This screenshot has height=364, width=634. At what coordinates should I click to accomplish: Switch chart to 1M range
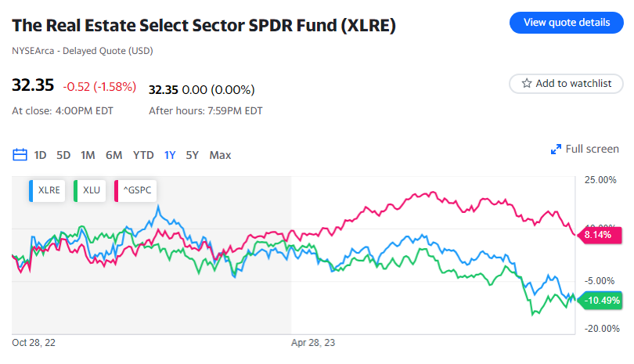[88, 155]
